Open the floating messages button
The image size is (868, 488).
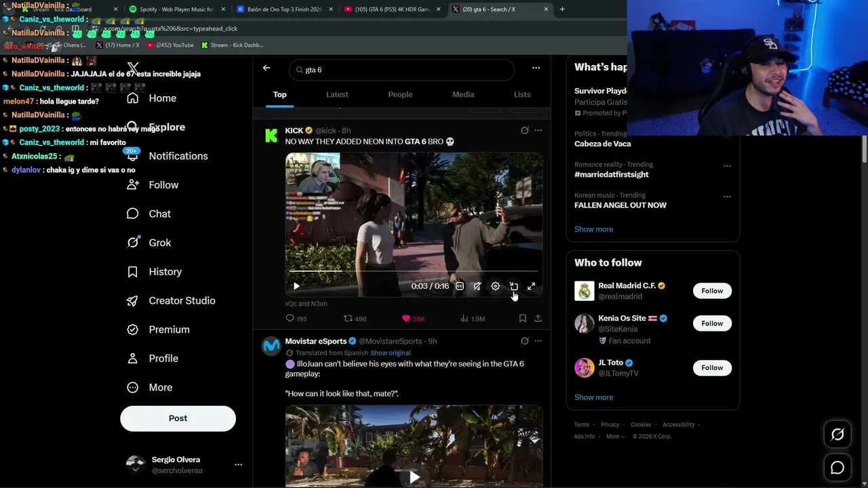click(837, 468)
